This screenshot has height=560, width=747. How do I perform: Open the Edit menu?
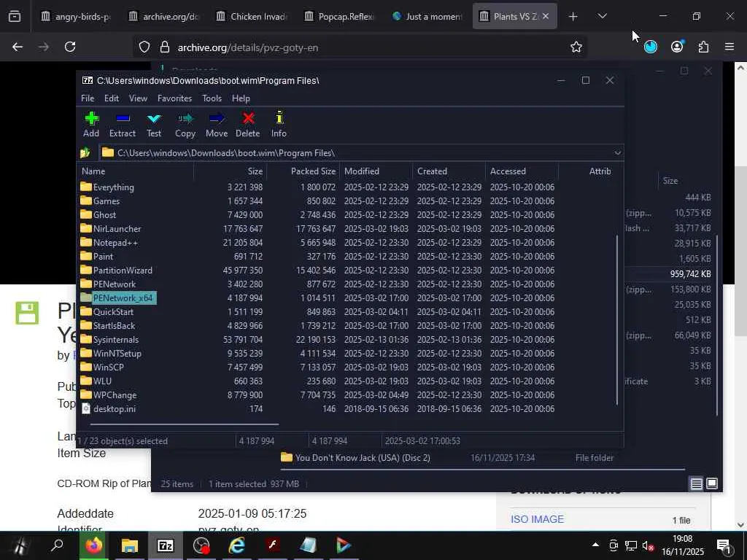coord(112,98)
